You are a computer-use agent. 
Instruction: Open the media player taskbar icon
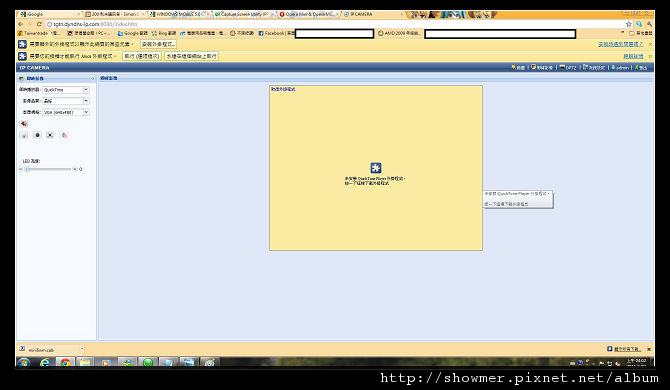105,363
